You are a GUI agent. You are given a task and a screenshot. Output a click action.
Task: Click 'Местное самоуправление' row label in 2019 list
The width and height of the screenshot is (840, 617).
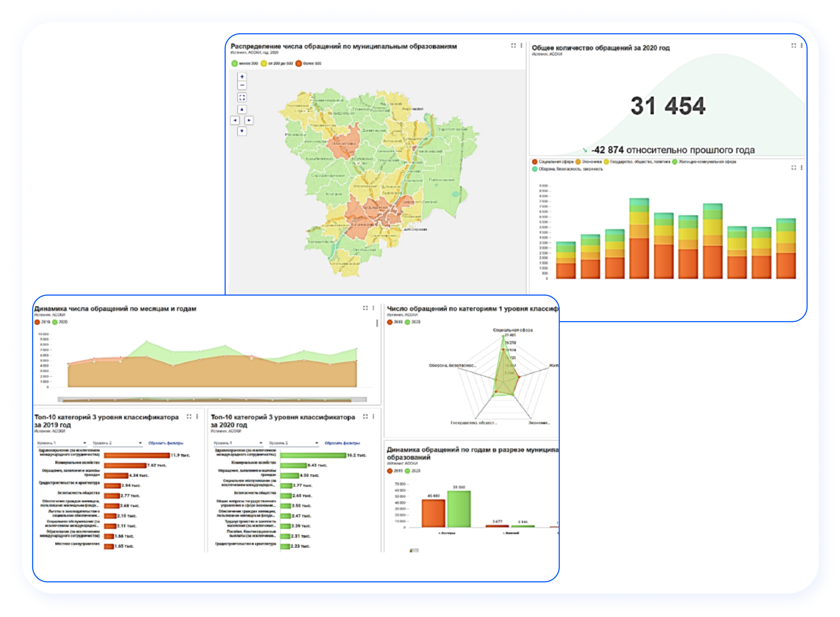78,544
